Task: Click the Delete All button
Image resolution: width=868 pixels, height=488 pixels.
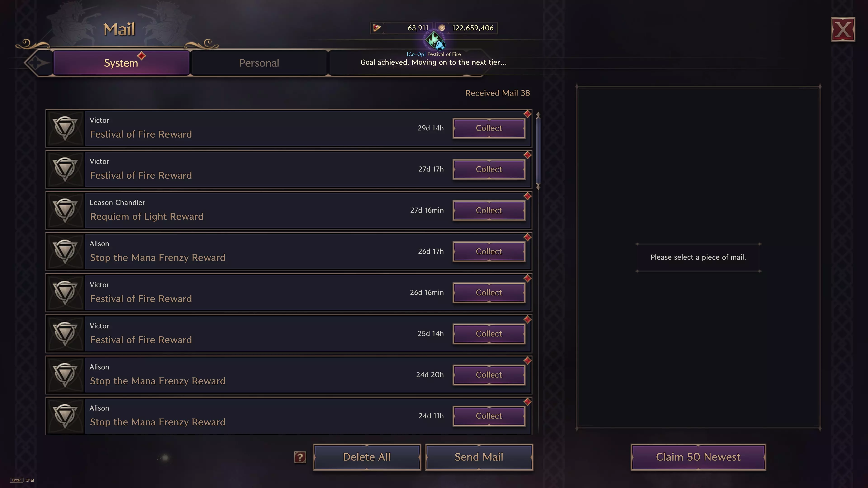Action: click(367, 457)
